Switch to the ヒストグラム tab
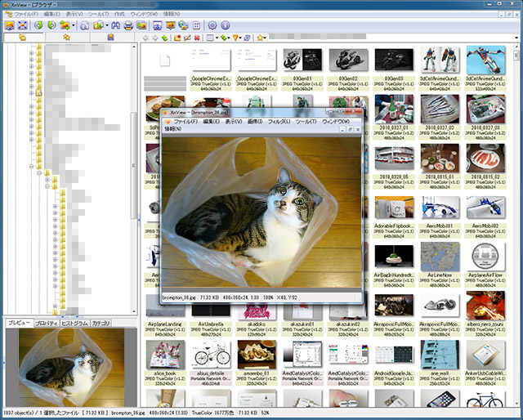 tap(74, 324)
